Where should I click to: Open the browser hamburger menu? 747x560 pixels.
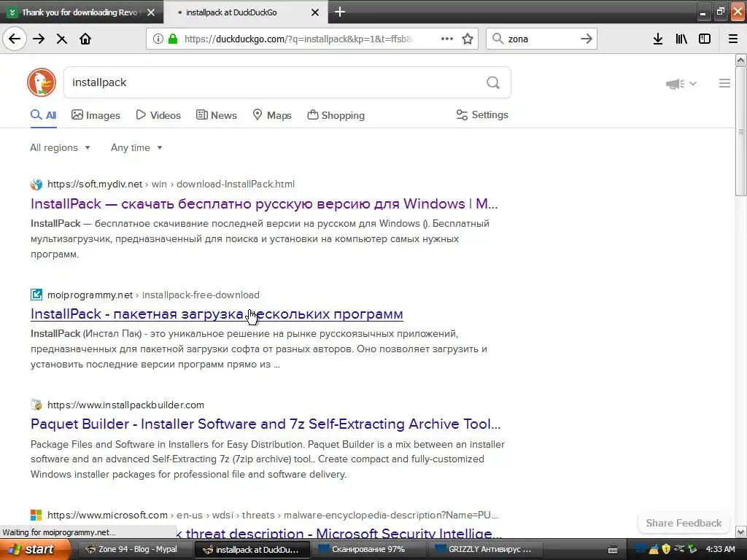click(x=733, y=39)
